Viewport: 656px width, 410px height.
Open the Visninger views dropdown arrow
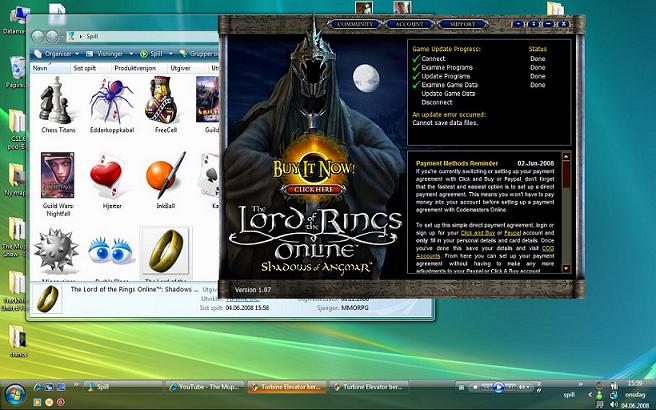point(131,54)
